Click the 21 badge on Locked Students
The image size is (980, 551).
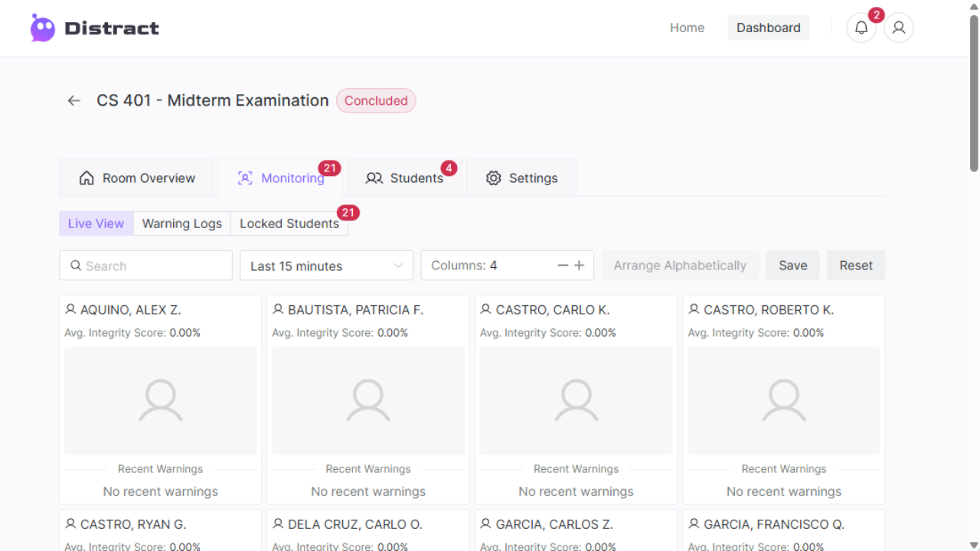click(x=348, y=213)
